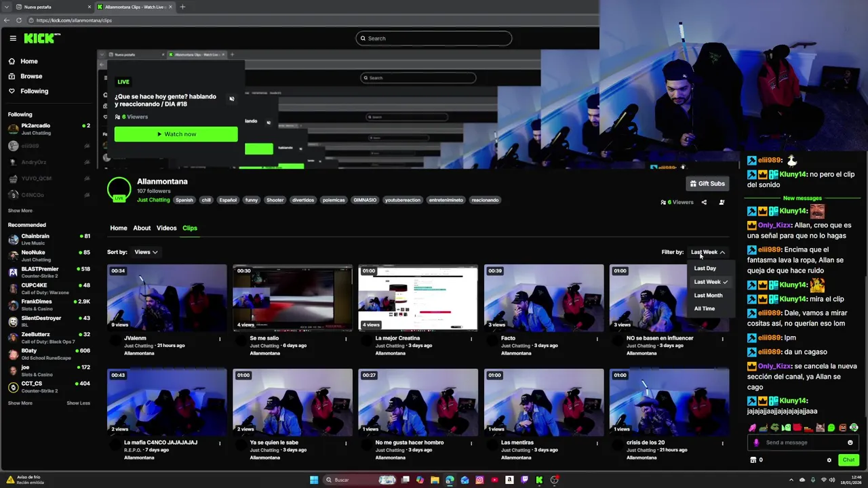Choose All Time filter option
This screenshot has width=868, height=488.
pyautogui.click(x=704, y=309)
